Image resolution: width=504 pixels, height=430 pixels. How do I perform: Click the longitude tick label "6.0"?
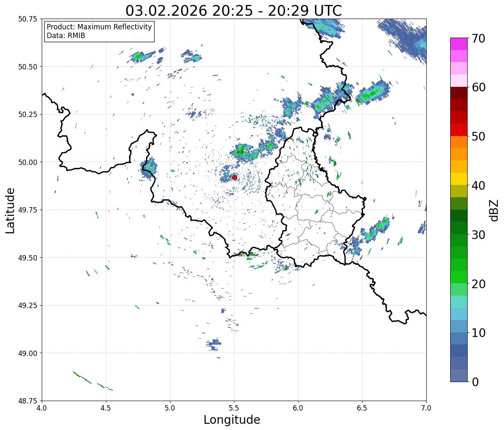[298, 408]
